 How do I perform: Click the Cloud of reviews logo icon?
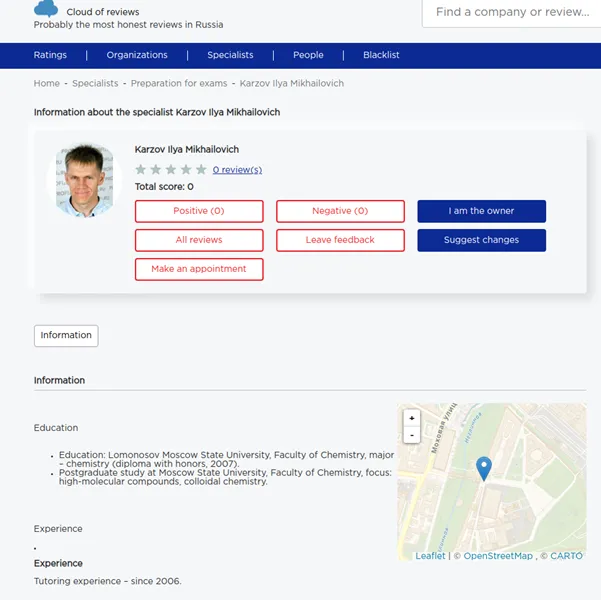tap(46, 9)
